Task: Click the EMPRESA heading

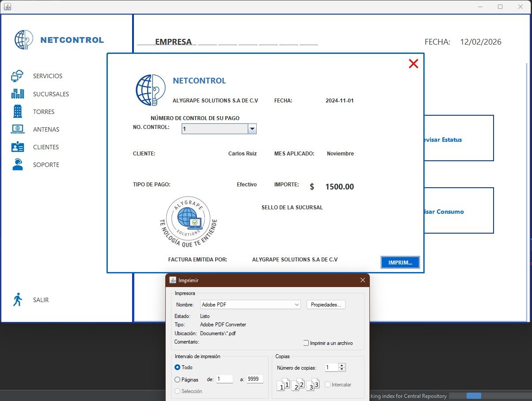Action: click(173, 42)
